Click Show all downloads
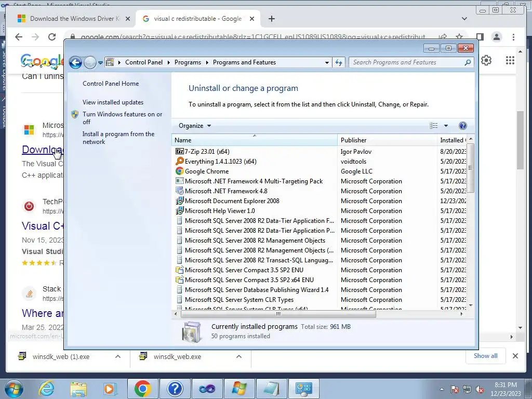This screenshot has width=532, height=399. coord(486,356)
